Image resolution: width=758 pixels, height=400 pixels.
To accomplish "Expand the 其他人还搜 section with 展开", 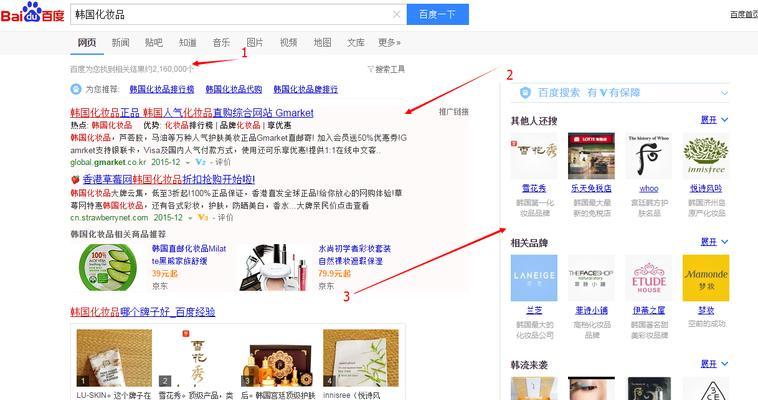I will coord(714,120).
